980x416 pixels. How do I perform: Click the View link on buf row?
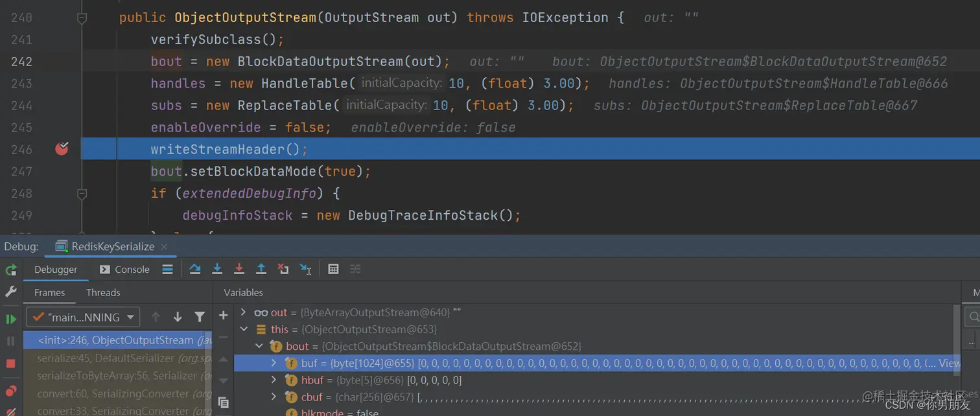click(x=950, y=363)
